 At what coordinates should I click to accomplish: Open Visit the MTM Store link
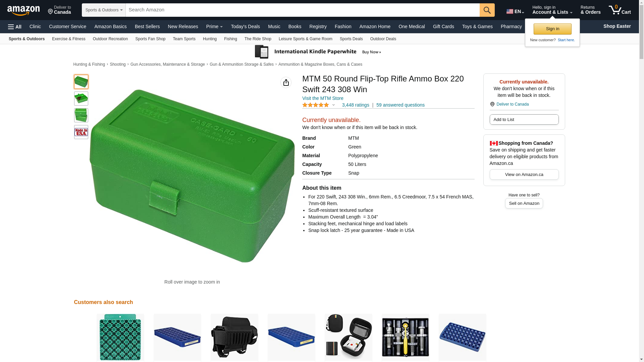click(323, 98)
